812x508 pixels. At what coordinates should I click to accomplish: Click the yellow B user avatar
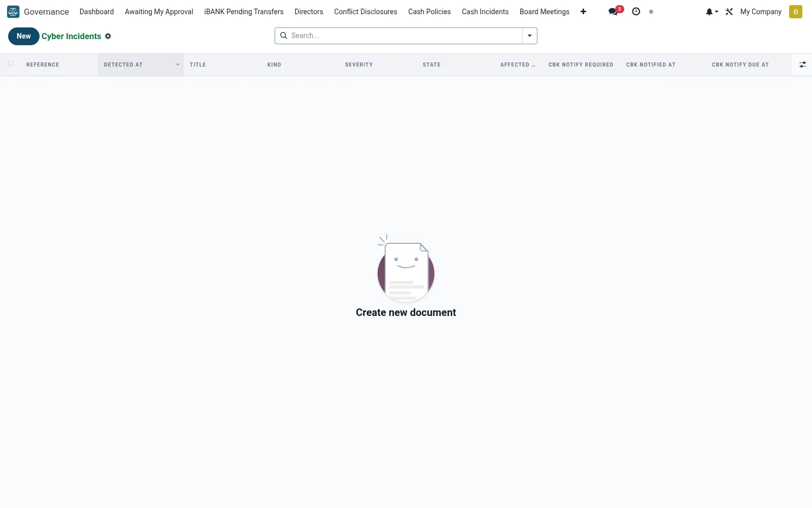(795, 12)
